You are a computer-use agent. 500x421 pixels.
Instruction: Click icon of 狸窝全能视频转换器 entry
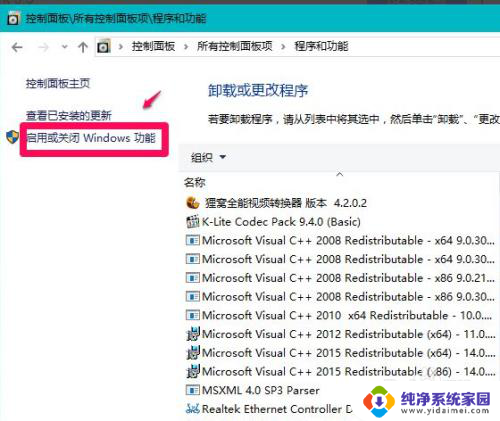193,203
